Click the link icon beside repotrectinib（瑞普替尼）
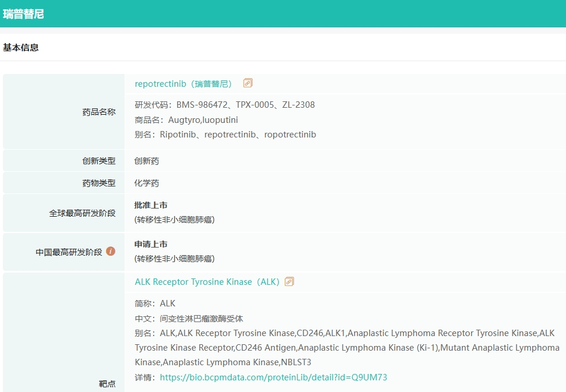 point(248,83)
